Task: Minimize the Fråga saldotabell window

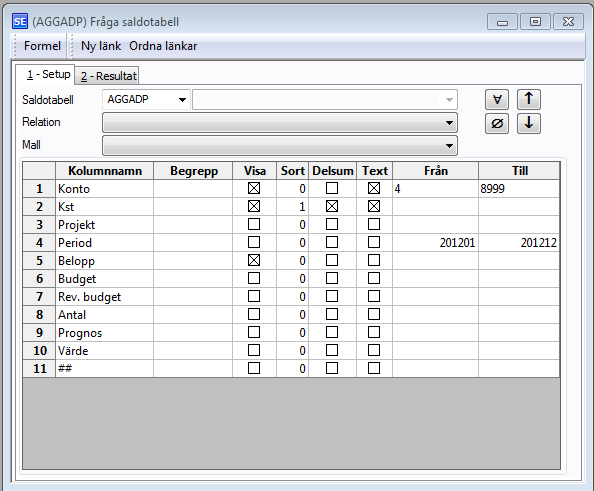Action: [x=502, y=22]
